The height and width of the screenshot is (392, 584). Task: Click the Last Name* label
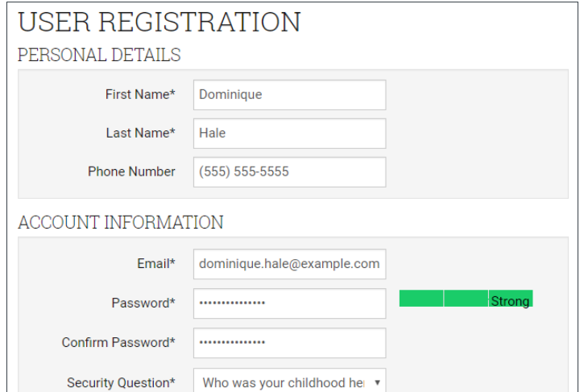tap(140, 134)
